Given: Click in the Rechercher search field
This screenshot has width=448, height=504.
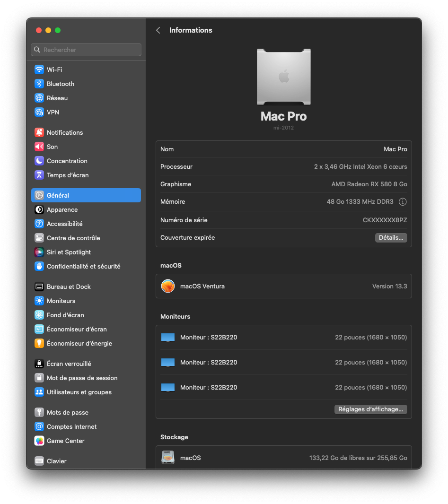Looking at the screenshot, I should [86, 50].
